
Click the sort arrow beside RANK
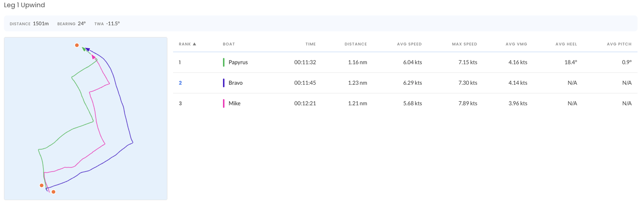pyautogui.click(x=194, y=44)
